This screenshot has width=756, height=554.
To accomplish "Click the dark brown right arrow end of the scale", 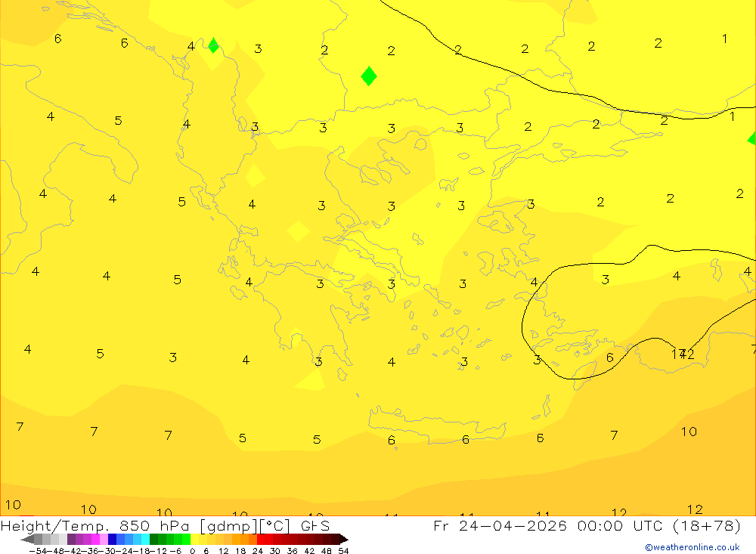I will click(344, 540).
